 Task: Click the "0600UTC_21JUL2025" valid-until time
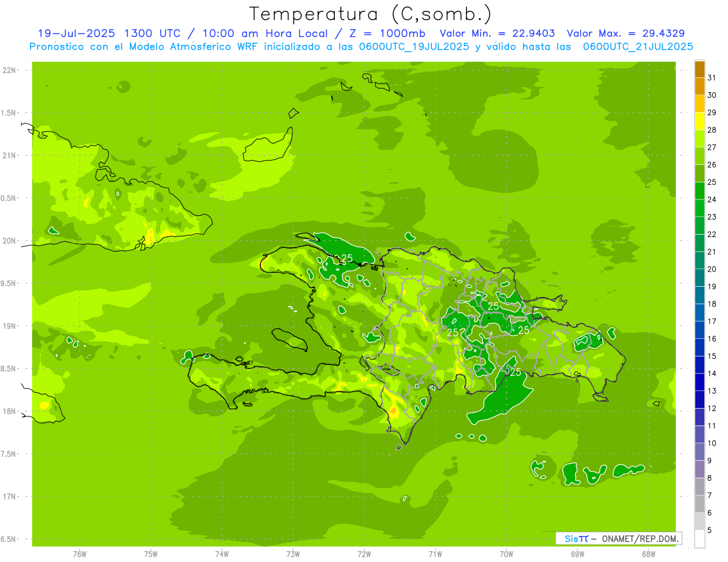(x=638, y=47)
